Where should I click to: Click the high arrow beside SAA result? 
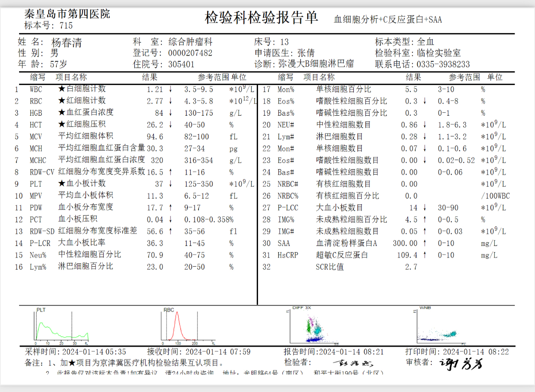(425, 243)
